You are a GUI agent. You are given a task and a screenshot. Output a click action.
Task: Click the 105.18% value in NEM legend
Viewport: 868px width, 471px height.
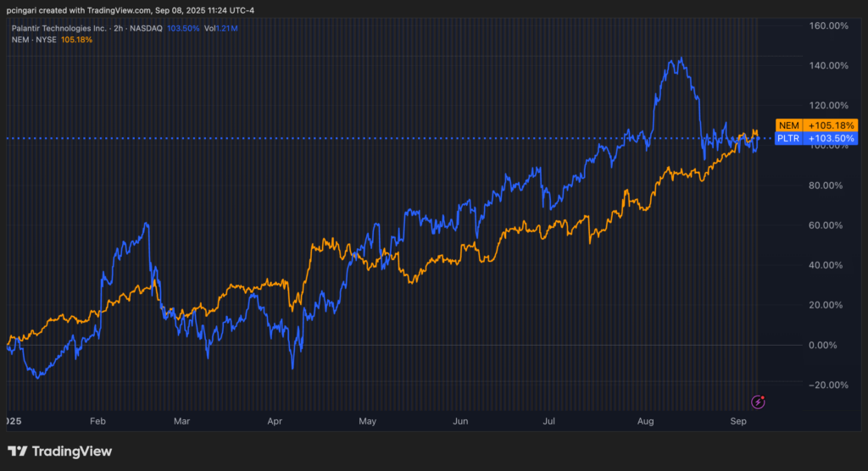(76, 40)
